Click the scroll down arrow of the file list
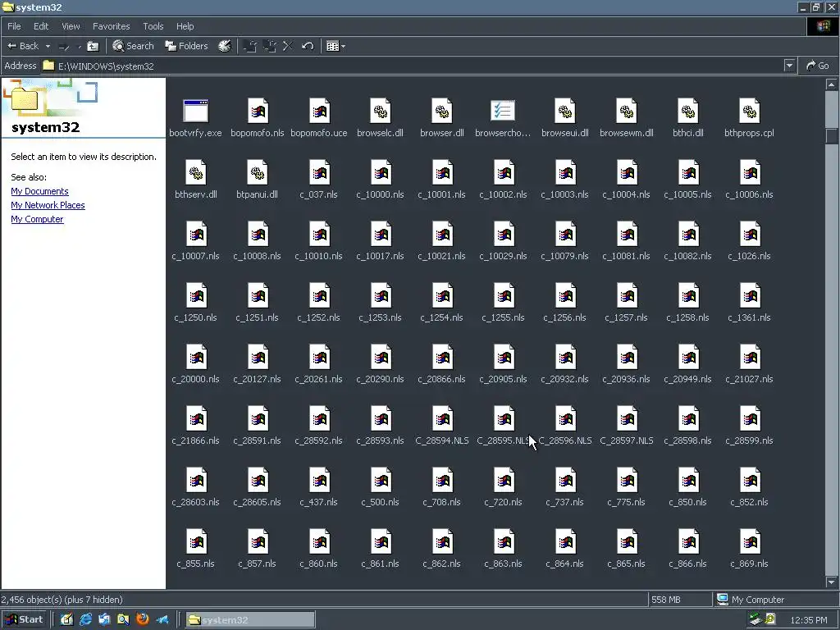The height and width of the screenshot is (630, 840). point(832,582)
